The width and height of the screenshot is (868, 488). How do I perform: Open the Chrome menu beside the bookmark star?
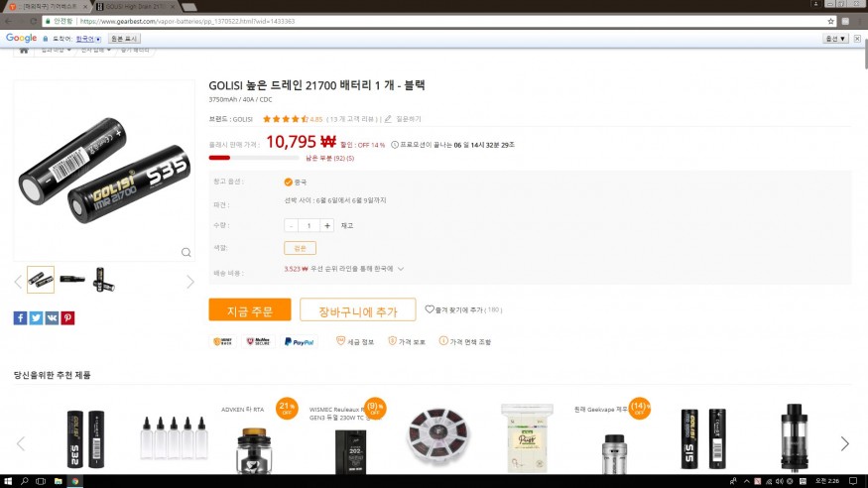(x=859, y=21)
